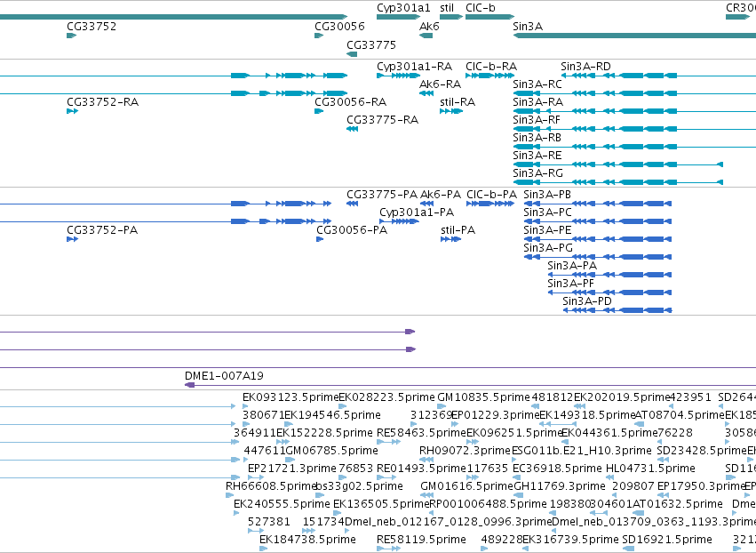Open the ESG011b.E21_H10.3prime EST label
Viewport: 756px width, 553px height.
click(x=582, y=451)
